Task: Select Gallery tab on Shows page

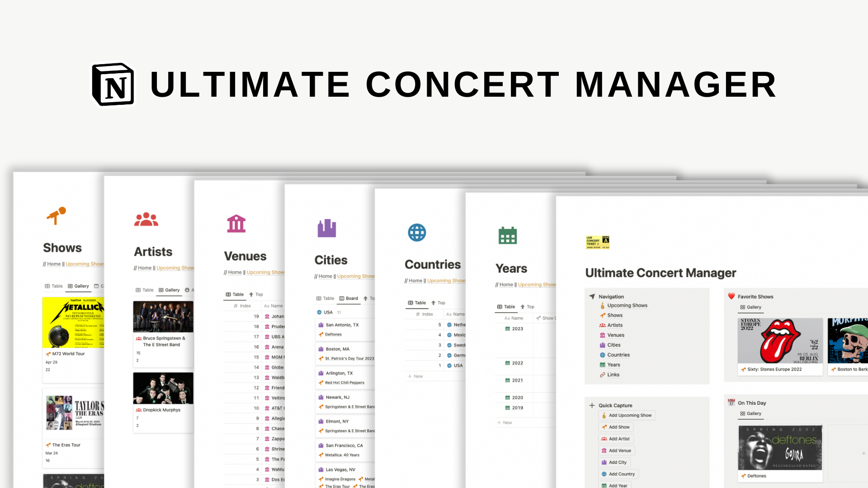Action: coord(78,286)
